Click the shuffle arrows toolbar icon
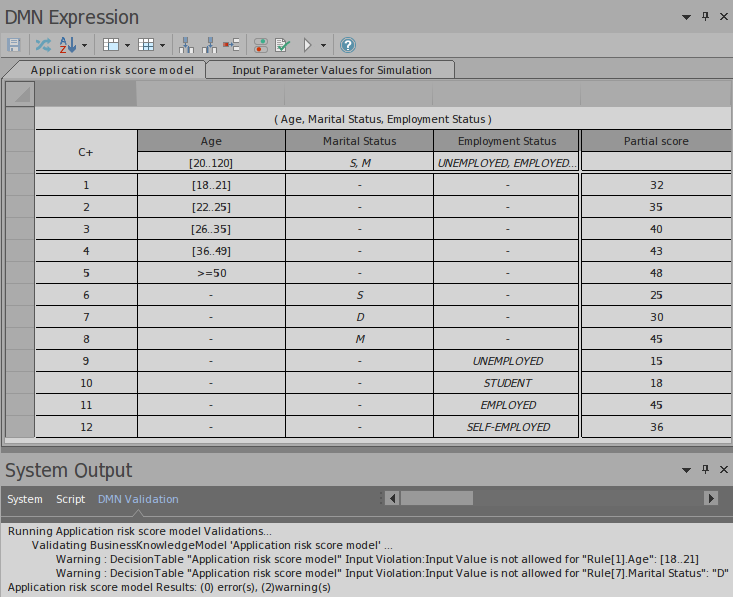The image size is (733, 597). tap(42, 45)
